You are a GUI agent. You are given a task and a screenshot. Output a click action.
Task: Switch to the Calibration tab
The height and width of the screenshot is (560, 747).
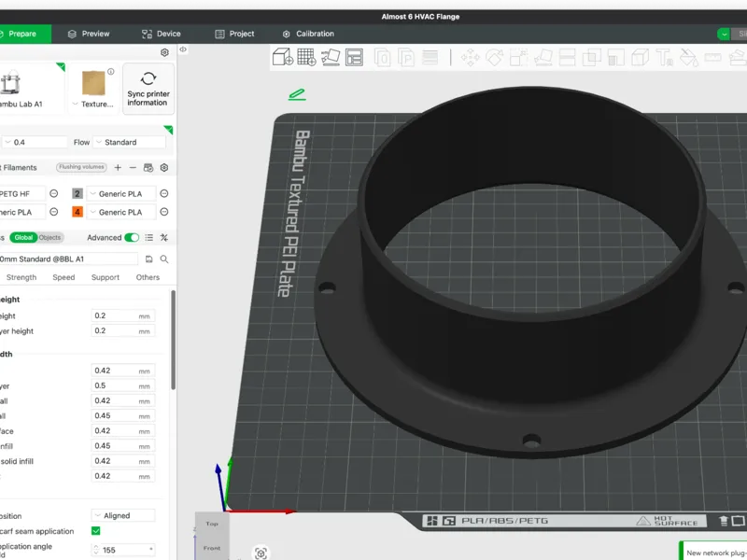308,34
